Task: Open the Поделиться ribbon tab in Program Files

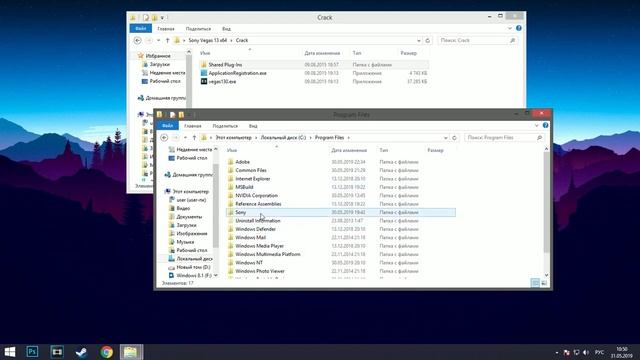Action: [x=225, y=126]
